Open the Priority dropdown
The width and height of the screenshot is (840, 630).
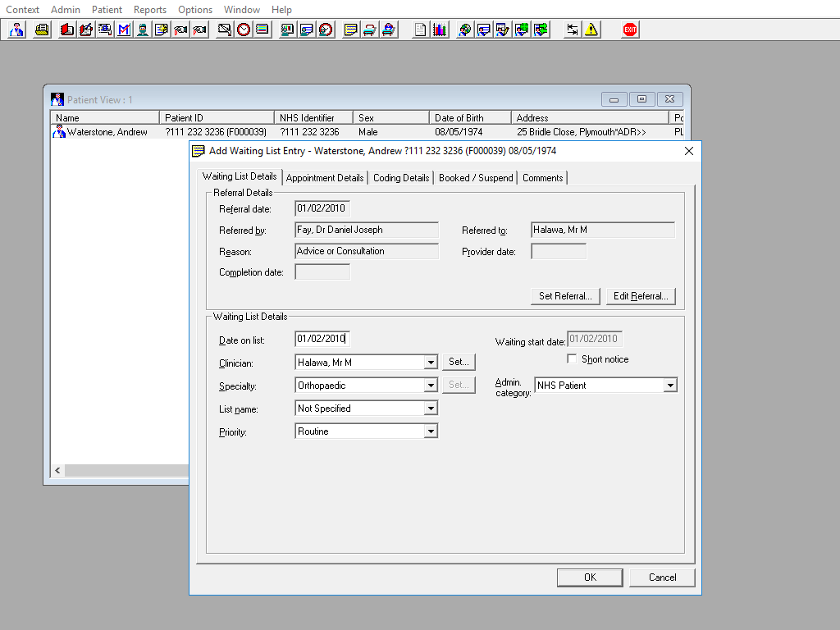click(x=431, y=431)
